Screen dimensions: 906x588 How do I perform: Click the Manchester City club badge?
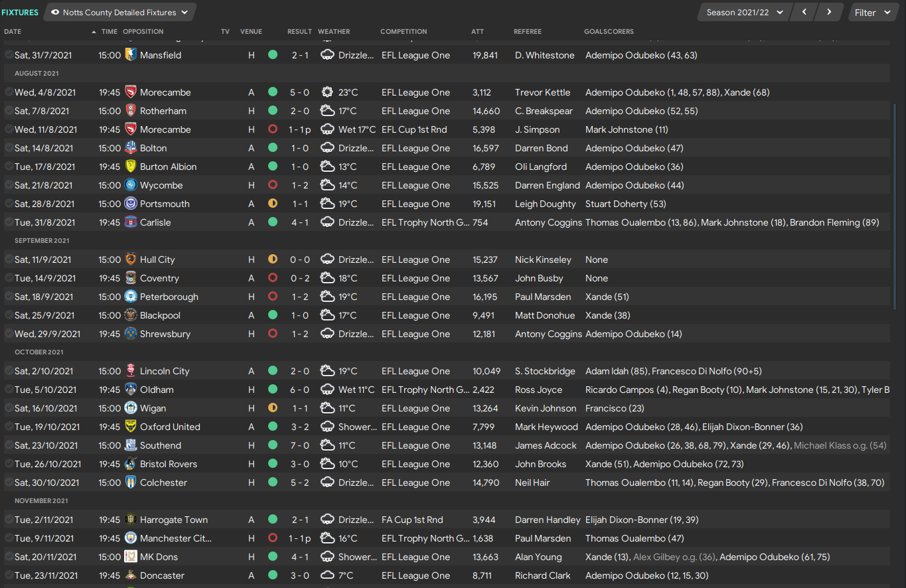(x=131, y=538)
